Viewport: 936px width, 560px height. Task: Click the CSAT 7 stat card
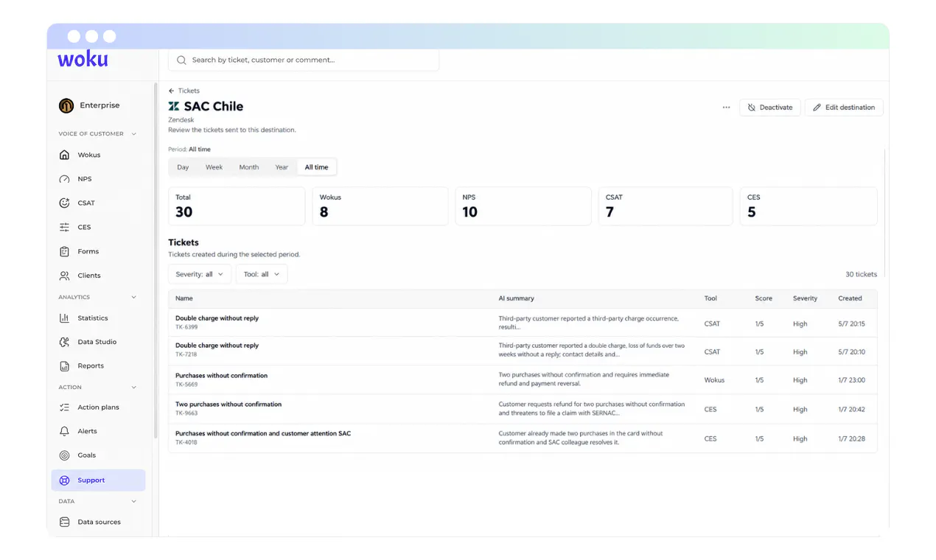[x=666, y=206]
